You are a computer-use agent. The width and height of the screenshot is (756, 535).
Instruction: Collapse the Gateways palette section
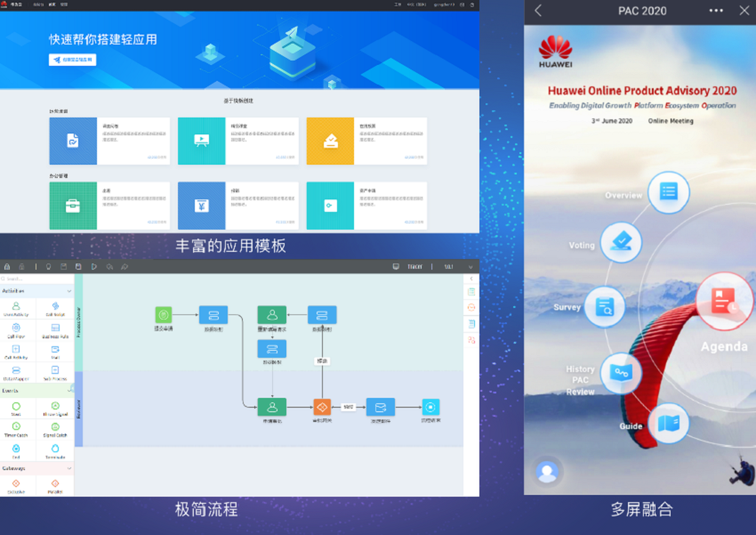tap(69, 468)
